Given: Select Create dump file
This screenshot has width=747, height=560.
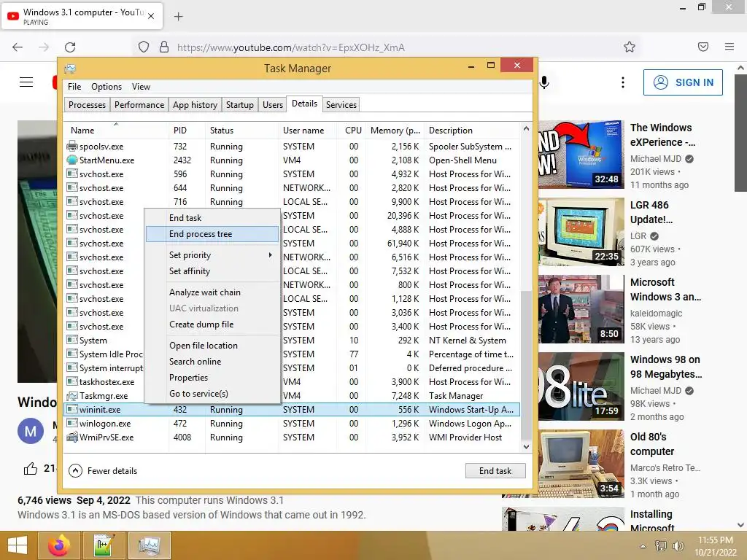Looking at the screenshot, I should coord(212,324).
